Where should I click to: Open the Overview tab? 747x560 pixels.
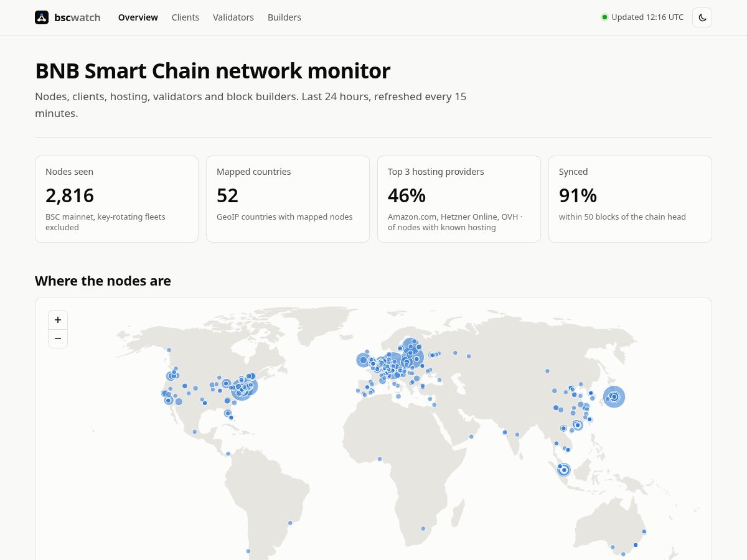(138, 17)
